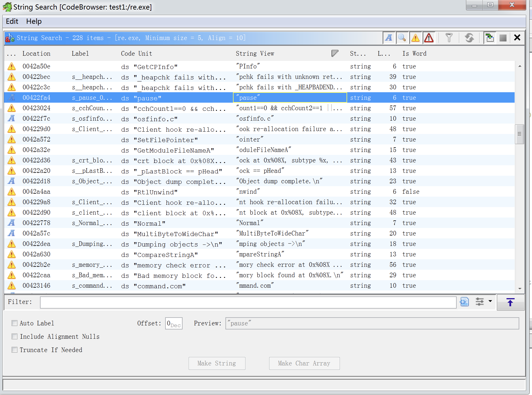Click the table scrollbar up arrow
This screenshot has width=532, height=395.
[x=520, y=66]
